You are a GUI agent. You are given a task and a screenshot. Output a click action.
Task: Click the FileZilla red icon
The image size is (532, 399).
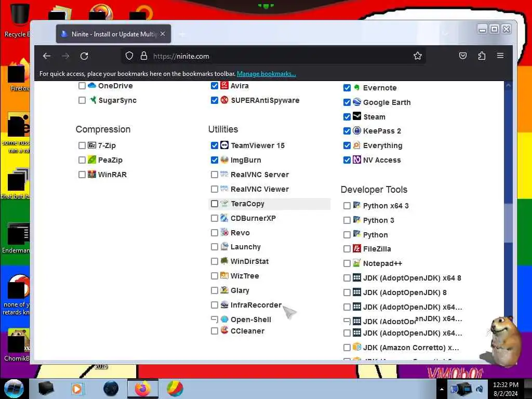(x=356, y=249)
